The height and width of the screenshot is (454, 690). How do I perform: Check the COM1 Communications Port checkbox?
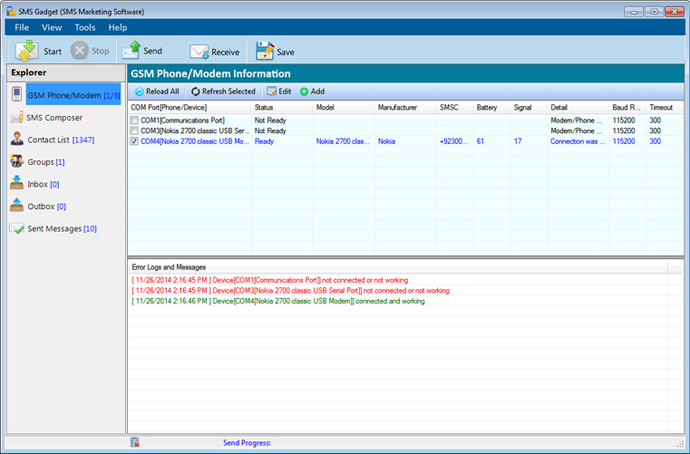pos(135,120)
